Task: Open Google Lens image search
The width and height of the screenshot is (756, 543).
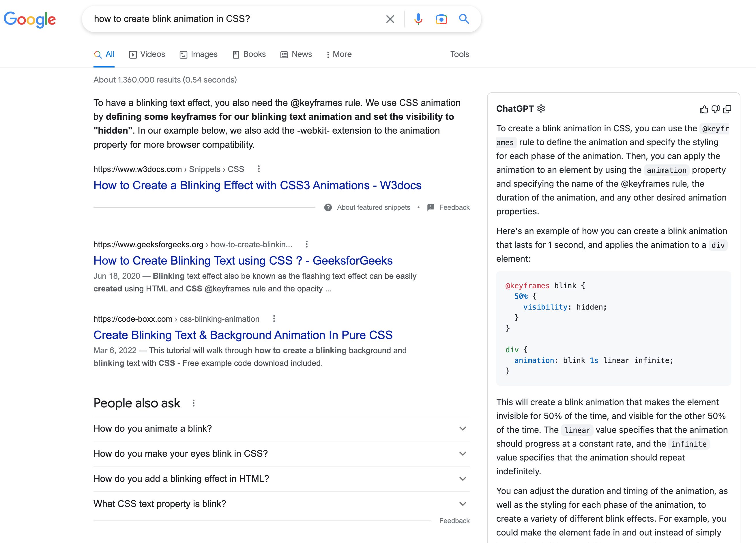Action: [441, 19]
